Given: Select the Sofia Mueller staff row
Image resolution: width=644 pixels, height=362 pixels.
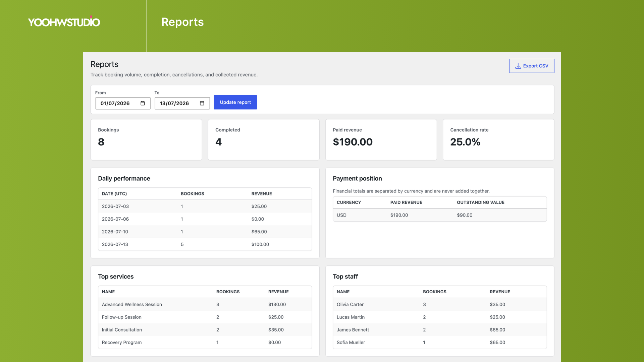Looking at the screenshot, I should [x=440, y=343].
